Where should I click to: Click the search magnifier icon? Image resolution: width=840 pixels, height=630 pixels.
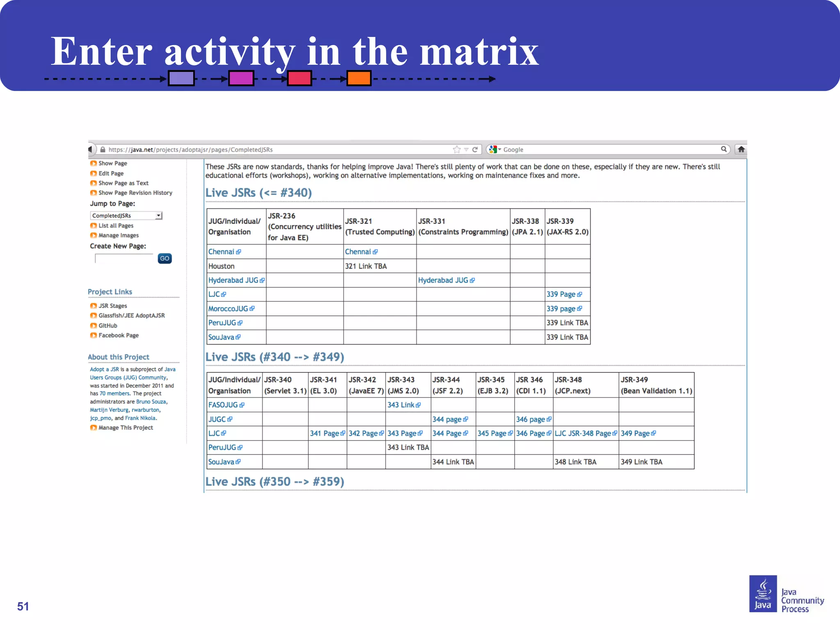point(724,149)
